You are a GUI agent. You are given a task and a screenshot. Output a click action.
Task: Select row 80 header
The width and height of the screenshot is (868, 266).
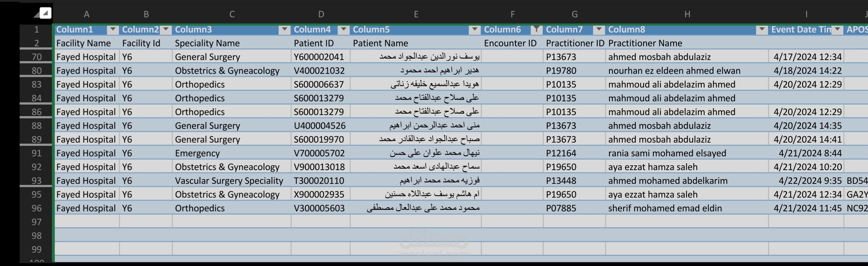tap(36, 71)
